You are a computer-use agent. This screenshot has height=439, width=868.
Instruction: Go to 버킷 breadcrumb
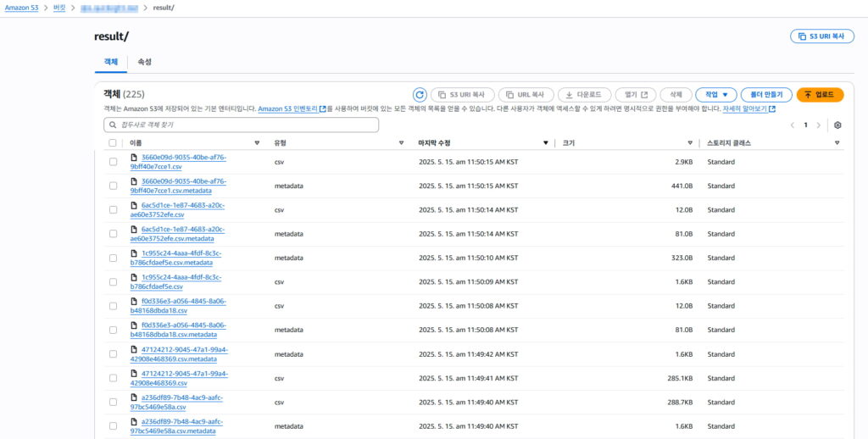[x=59, y=8]
